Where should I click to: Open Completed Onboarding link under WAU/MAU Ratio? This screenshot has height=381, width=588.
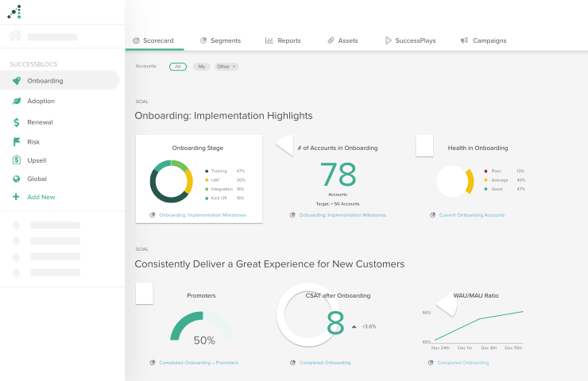(x=463, y=363)
